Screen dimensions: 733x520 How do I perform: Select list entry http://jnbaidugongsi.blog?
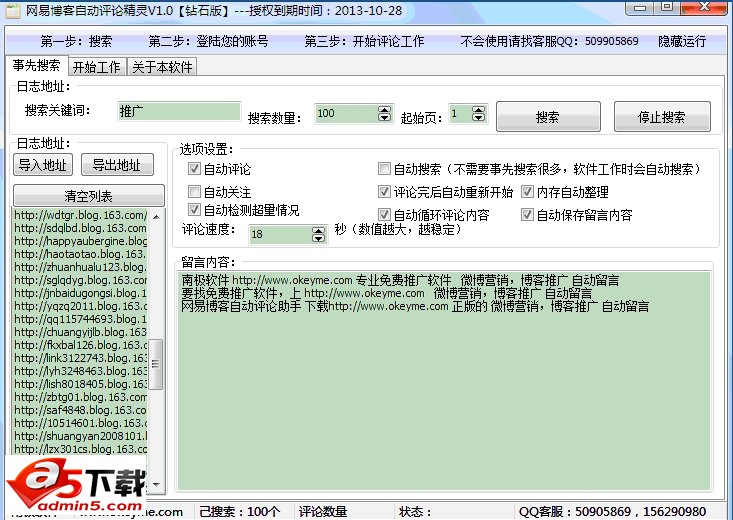click(x=80, y=293)
